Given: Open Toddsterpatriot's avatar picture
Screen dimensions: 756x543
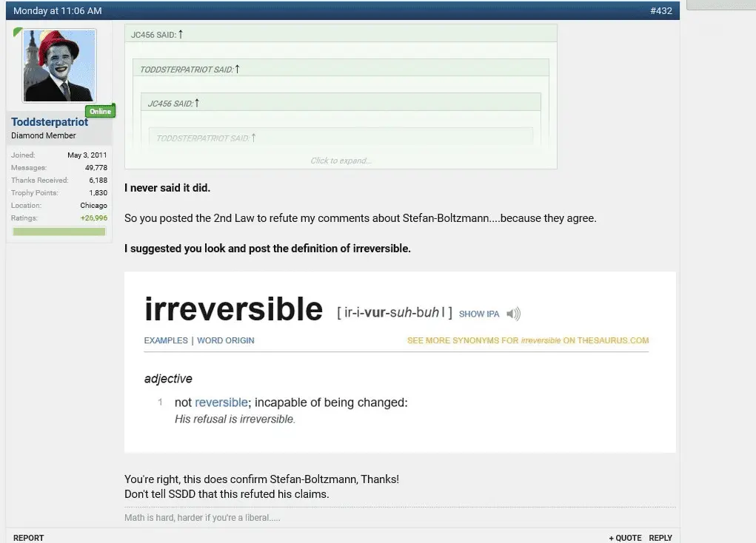Looking at the screenshot, I should (59, 66).
